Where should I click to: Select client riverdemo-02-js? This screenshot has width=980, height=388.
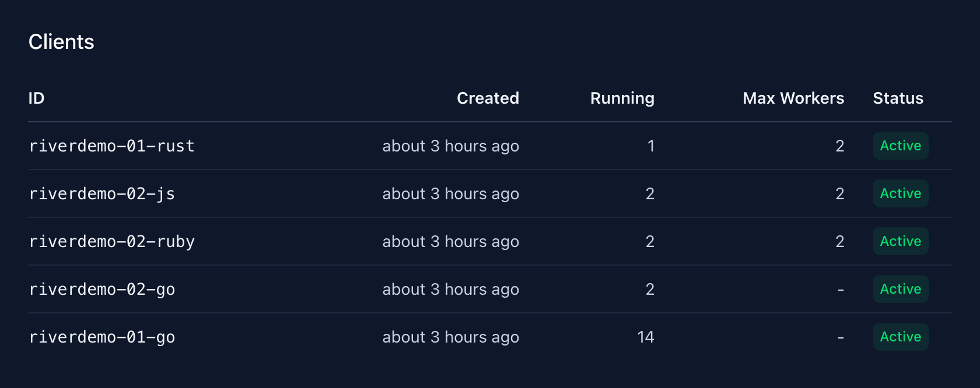(x=102, y=193)
